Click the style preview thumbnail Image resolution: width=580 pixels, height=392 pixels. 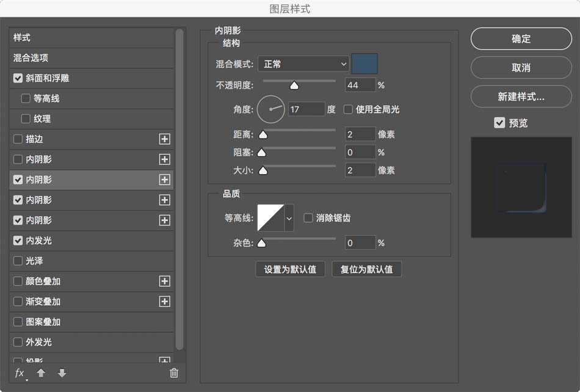pos(521,187)
